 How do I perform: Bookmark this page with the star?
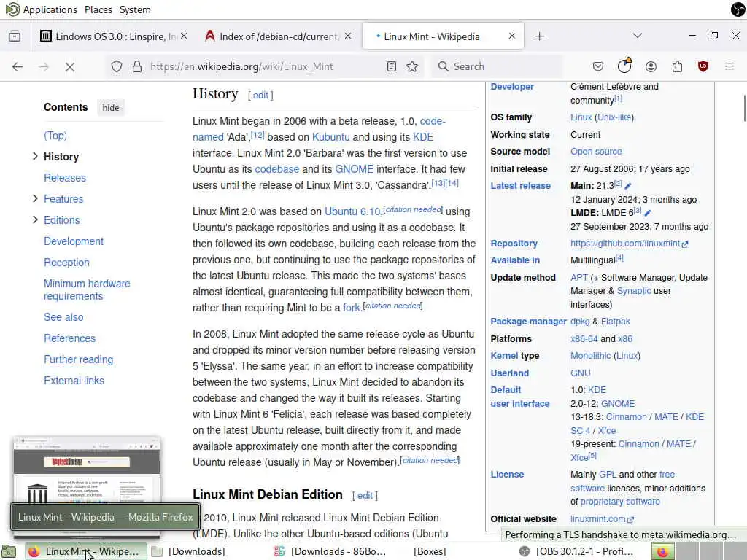tap(413, 66)
